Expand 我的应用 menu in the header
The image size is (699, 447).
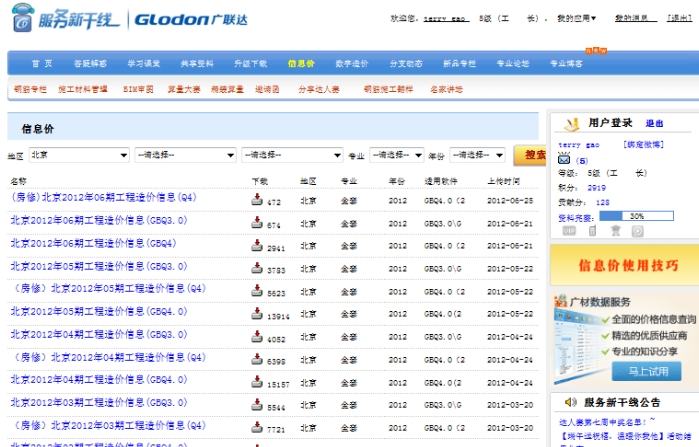tap(576, 18)
